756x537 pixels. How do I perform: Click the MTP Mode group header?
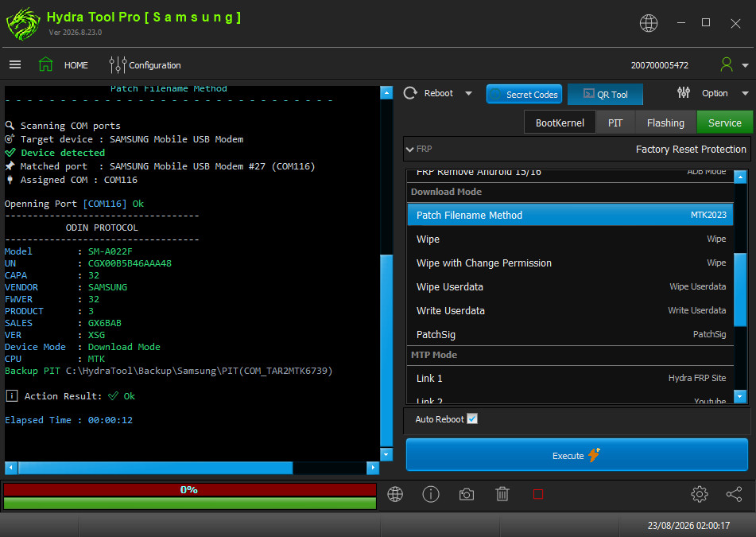tap(570, 355)
